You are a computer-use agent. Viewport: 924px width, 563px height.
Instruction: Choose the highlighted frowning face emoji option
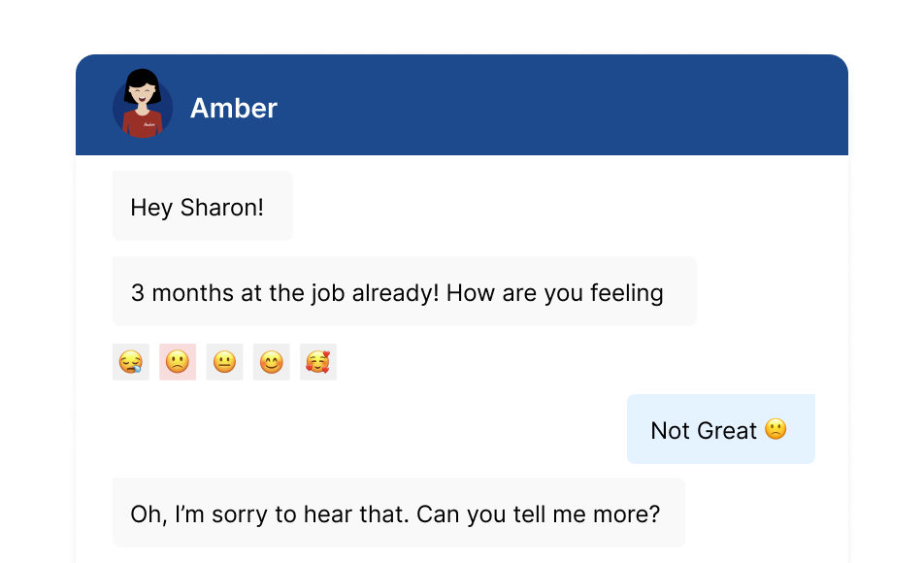[x=178, y=362]
